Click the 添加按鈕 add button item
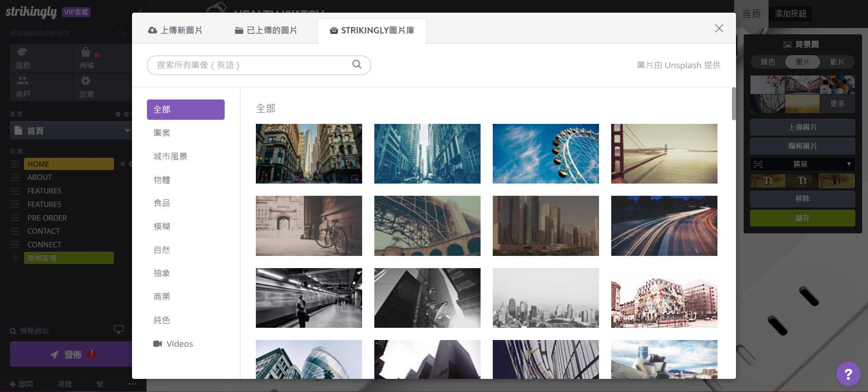The height and width of the screenshot is (392, 868). (790, 14)
